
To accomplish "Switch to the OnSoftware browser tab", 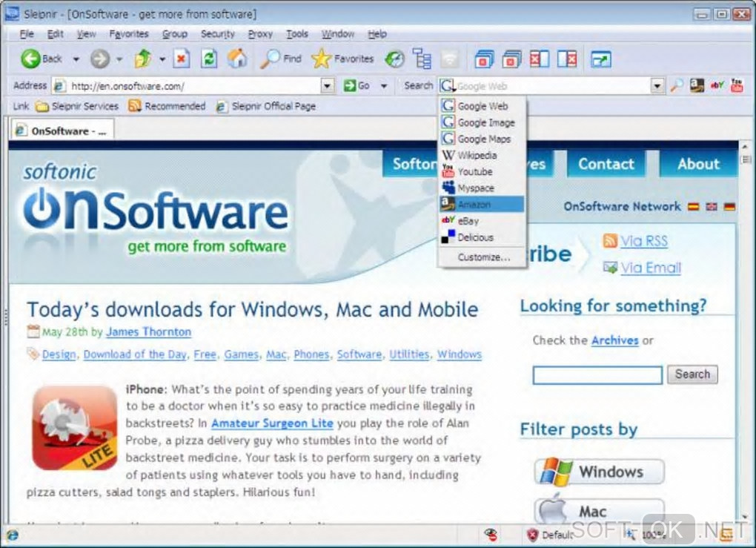I will pyautogui.click(x=62, y=131).
